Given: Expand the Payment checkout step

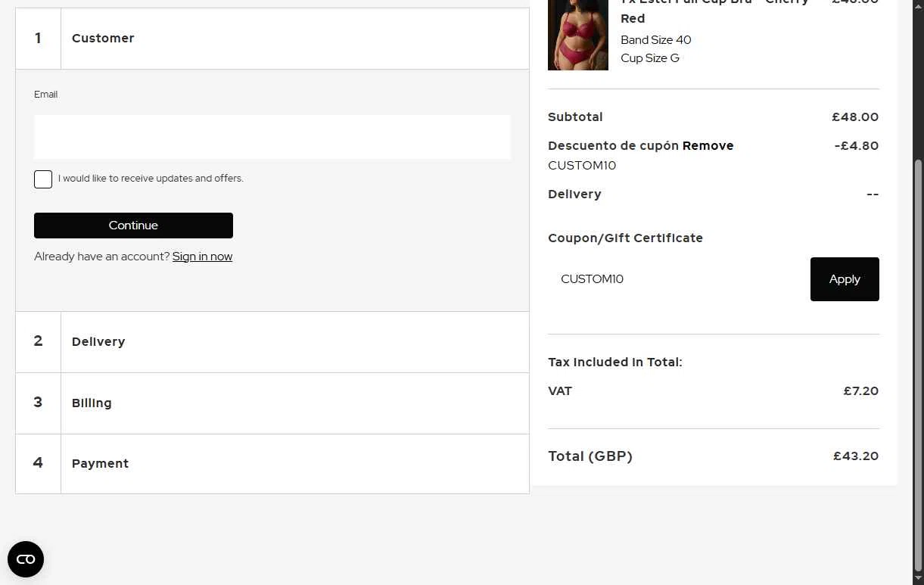Looking at the screenshot, I should [272, 464].
